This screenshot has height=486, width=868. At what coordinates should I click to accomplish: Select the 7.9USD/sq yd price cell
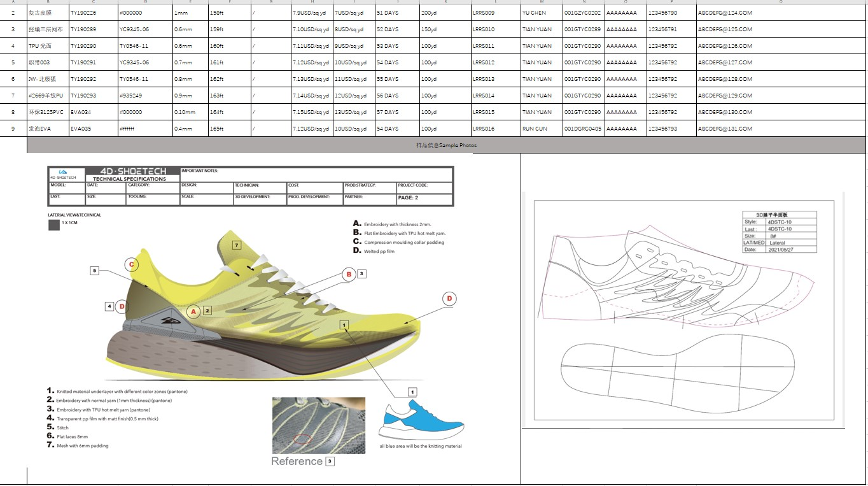[312, 13]
